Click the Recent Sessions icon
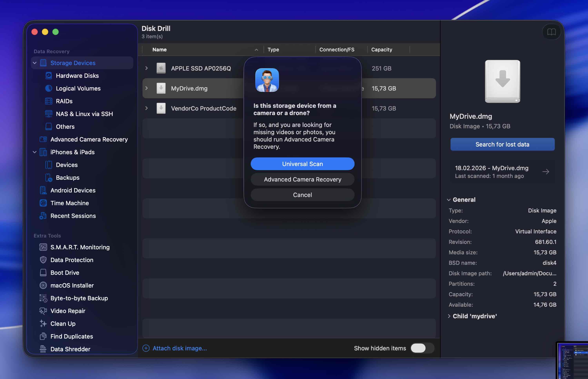Viewport: 588px width, 379px height. [43, 216]
